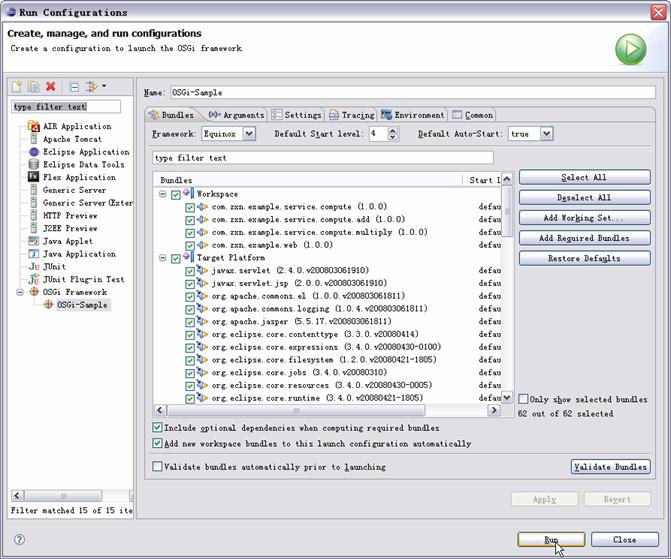Click the Workspace group icon
This screenshot has height=559, width=671.
189,193
